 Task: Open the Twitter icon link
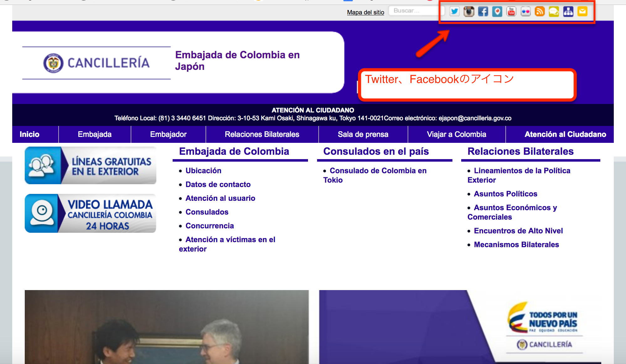coord(455,12)
